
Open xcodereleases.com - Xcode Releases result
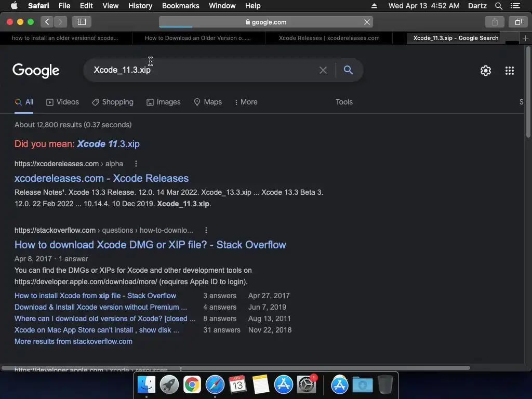101,178
